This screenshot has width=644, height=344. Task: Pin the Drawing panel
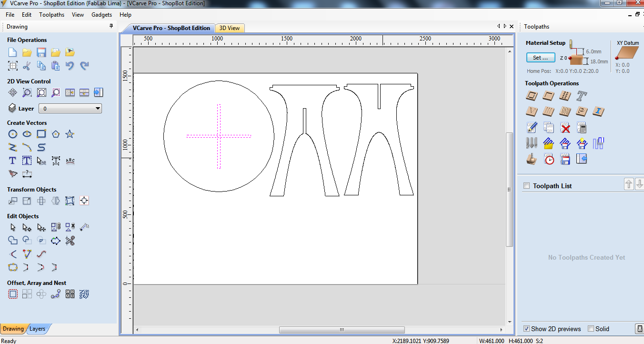click(111, 27)
